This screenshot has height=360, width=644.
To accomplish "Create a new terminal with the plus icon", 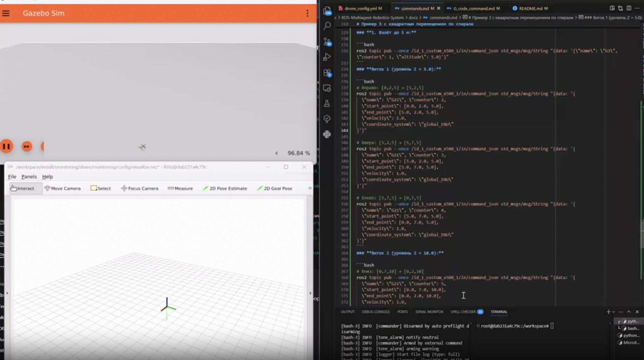I will [608, 312].
